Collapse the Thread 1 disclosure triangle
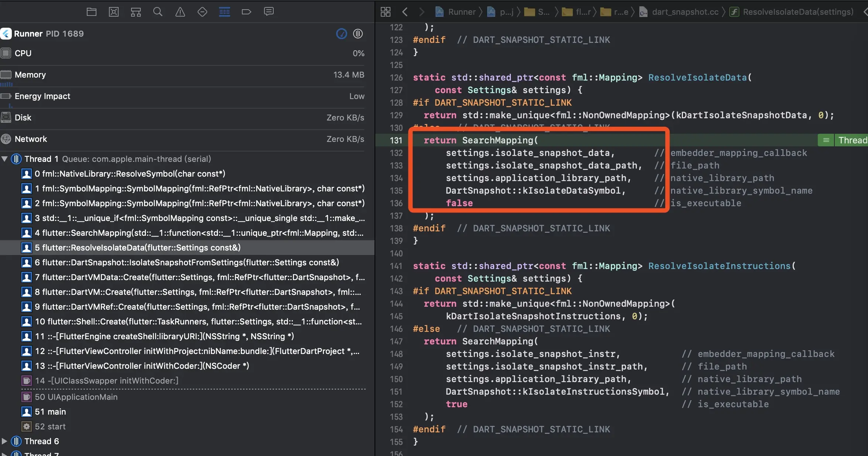The height and width of the screenshot is (456, 868). pyautogui.click(x=4, y=159)
